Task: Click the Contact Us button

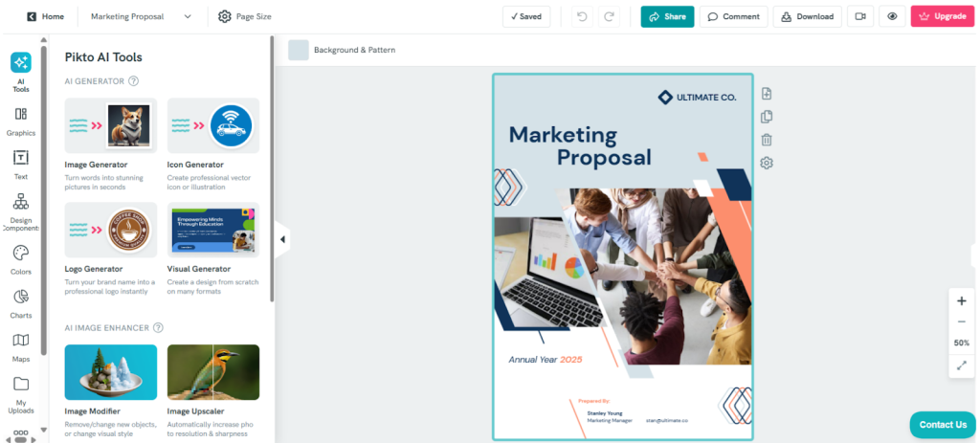Action: click(x=943, y=424)
